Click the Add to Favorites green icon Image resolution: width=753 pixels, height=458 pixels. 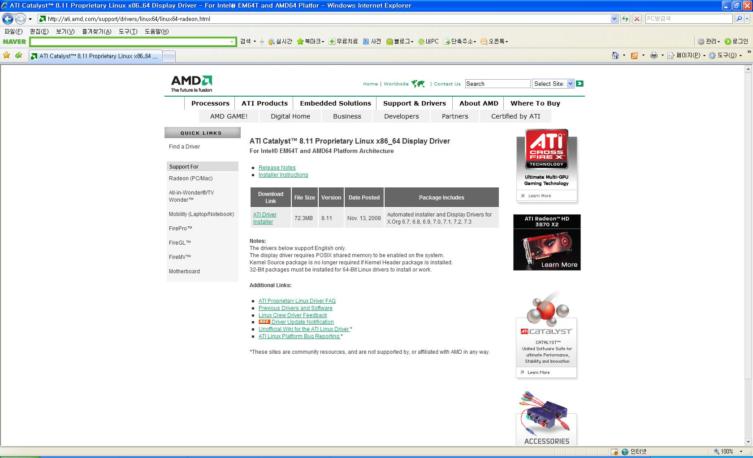tap(19, 56)
